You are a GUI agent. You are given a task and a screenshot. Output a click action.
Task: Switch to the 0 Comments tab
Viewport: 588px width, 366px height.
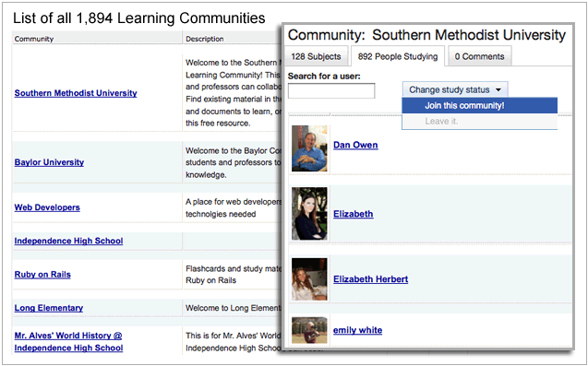pos(479,56)
